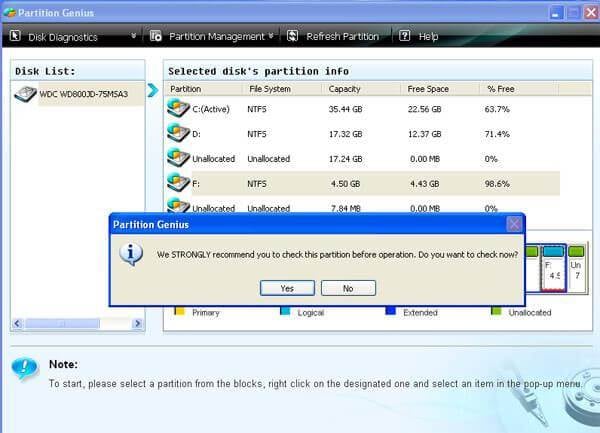Select Refresh Partition in the toolbar
Viewport: 600px width, 433px height.
(x=342, y=36)
